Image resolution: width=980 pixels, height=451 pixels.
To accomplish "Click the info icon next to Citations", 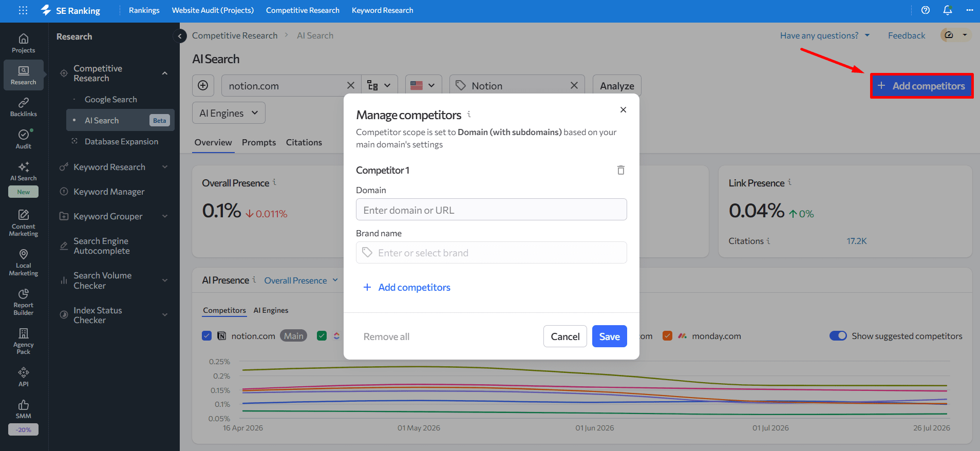I will [768, 240].
